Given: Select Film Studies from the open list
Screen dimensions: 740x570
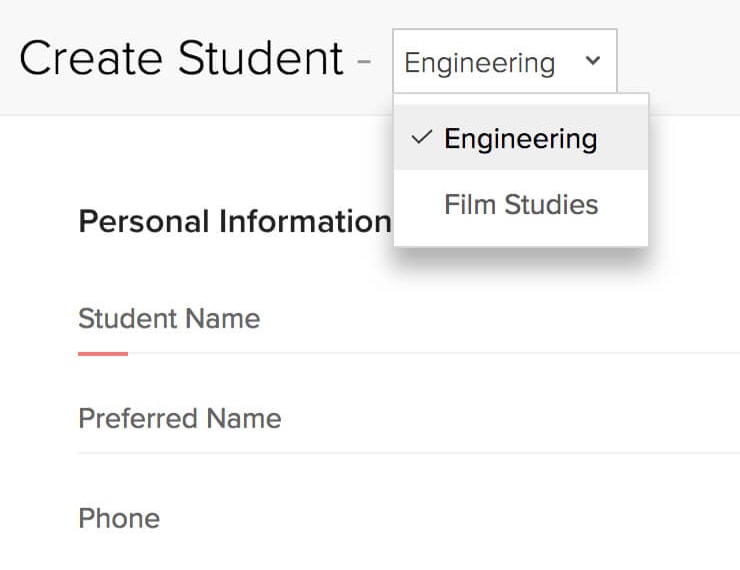Looking at the screenshot, I should [521, 204].
